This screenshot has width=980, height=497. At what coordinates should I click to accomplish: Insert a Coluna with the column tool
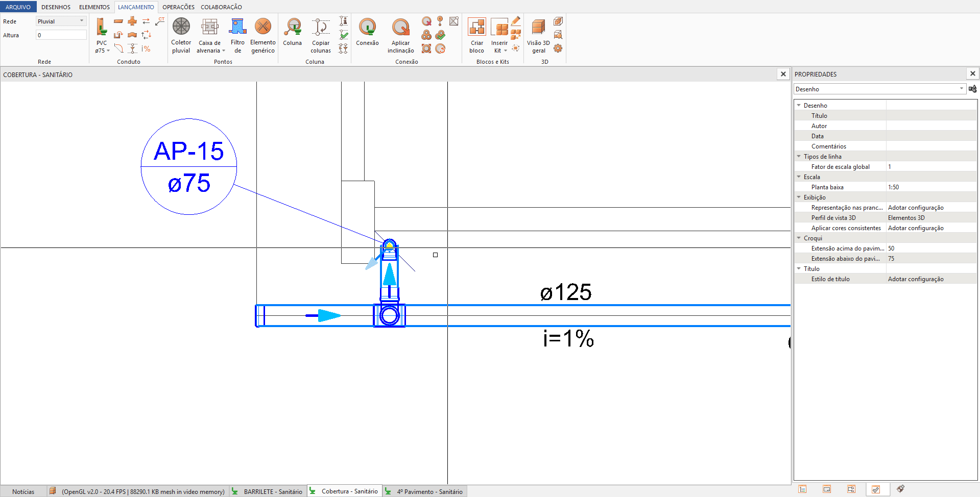click(x=293, y=32)
